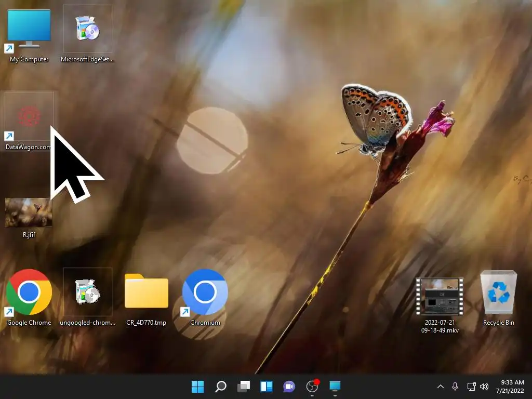Select the R.jfif image thumbnail

[x=29, y=212]
